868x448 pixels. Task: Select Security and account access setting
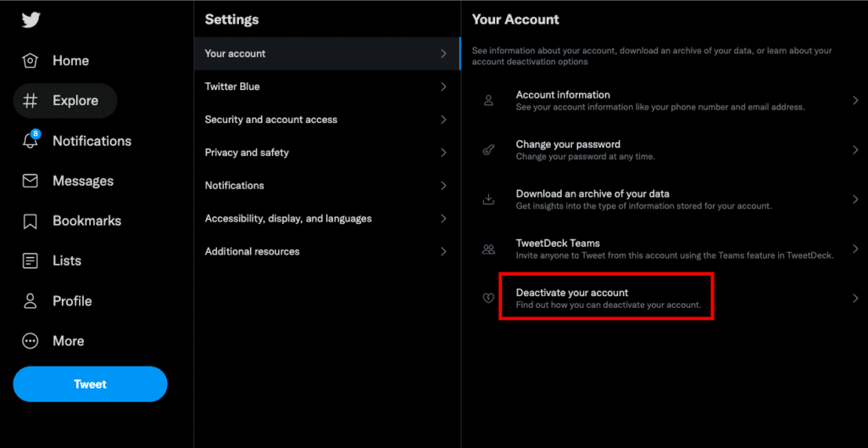[327, 120]
